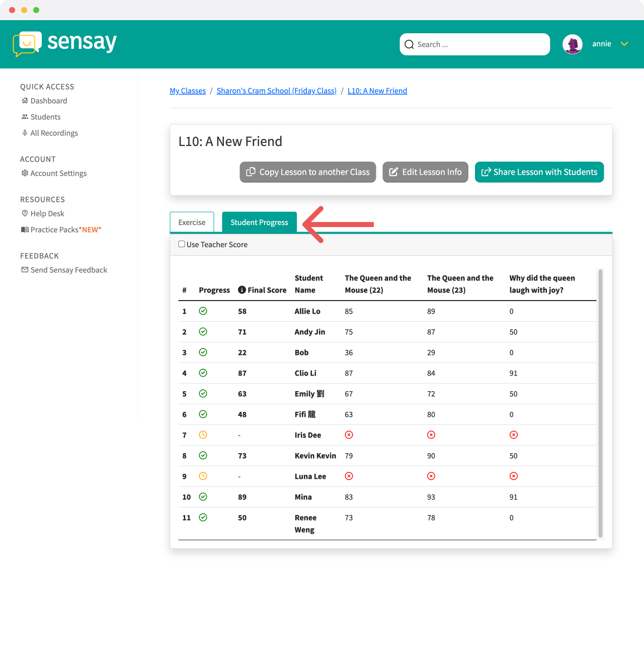The width and height of the screenshot is (644, 656).
Task: Expand the annie account dropdown chevron
Action: tap(624, 44)
